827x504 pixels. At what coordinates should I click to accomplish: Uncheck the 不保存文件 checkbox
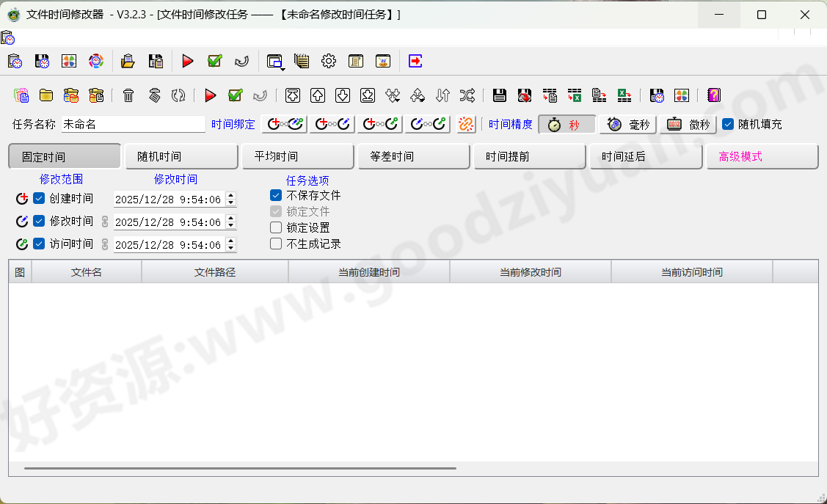pyautogui.click(x=276, y=195)
